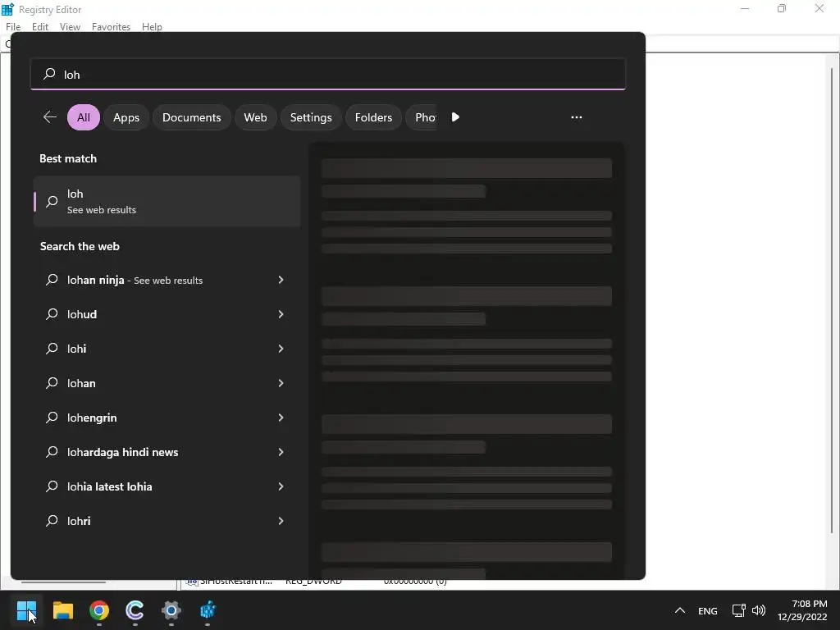The width and height of the screenshot is (840, 630).
Task: Select the Apps search filter
Action: pos(126,117)
